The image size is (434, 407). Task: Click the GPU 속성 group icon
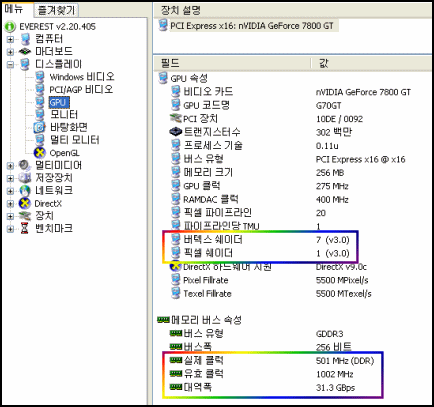pos(163,78)
